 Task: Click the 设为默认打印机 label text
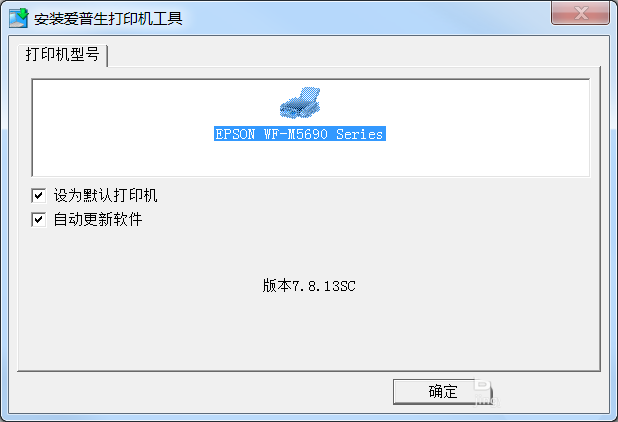point(106,195)
